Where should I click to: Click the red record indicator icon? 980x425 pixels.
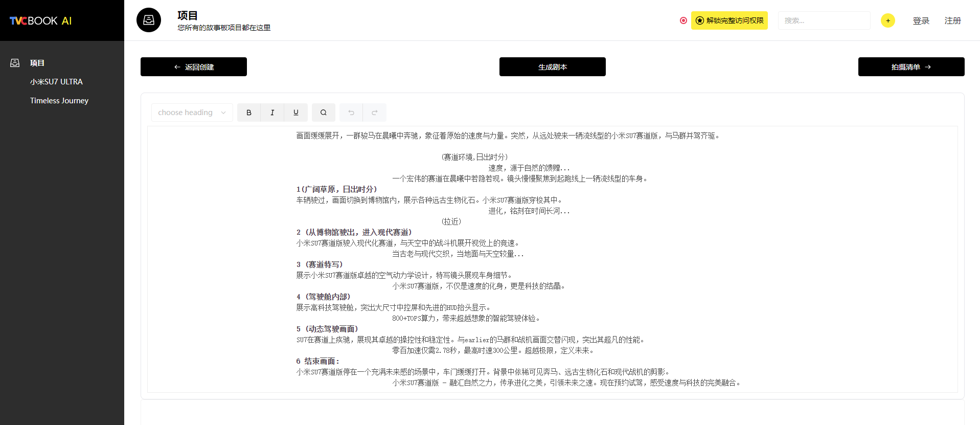(683, 20)
